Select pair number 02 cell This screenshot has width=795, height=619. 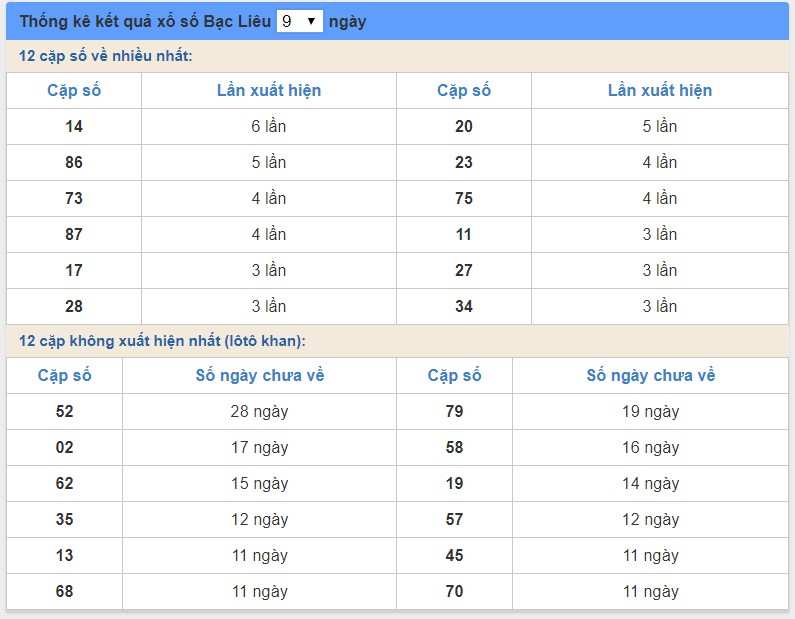64,447
